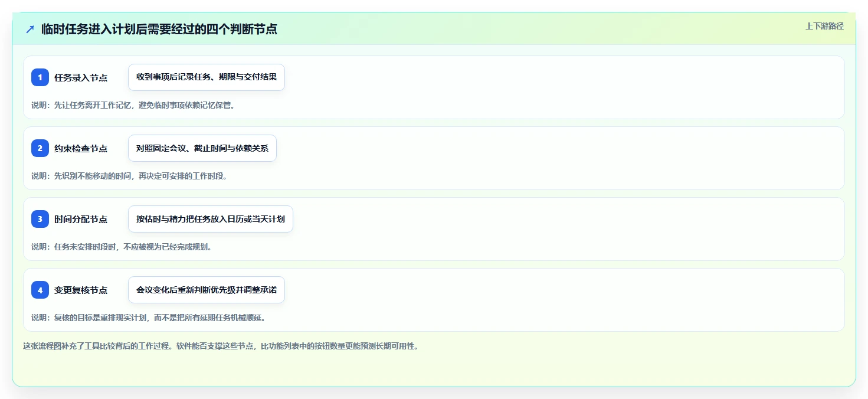The image size is (868, 399).
Task: Click the arrow icon beside the flowchart title
Action: 30,29
